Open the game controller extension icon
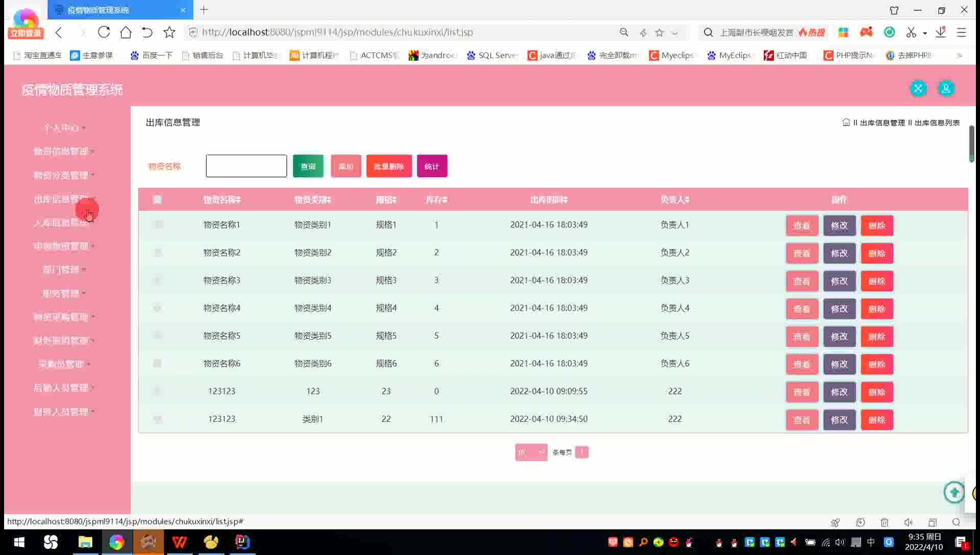Image resolution: width=980 pixels, height=555 pixels. [866, 32]
